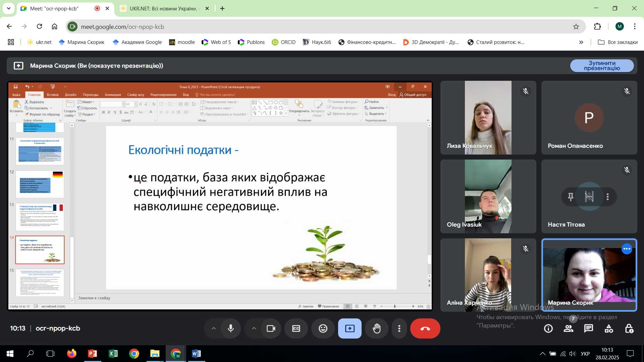Click the Вставить paste icon
The image size is (644, 362).
click(x=16, y=105)
